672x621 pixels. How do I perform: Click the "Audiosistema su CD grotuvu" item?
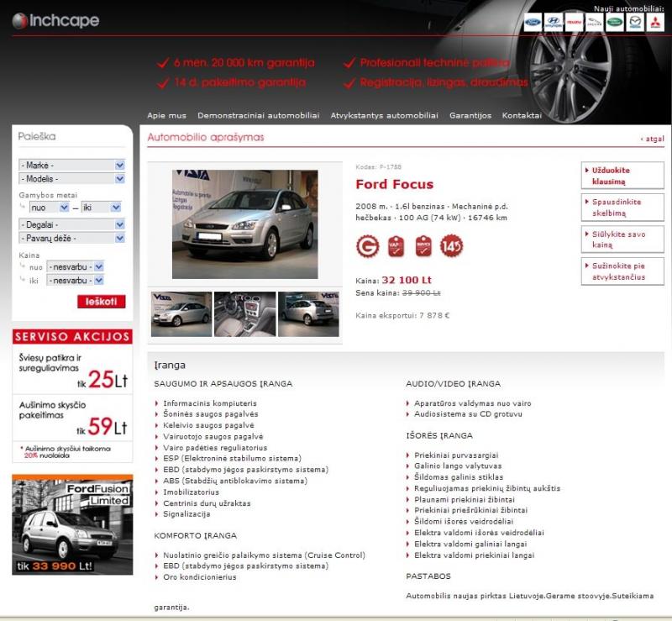coord(468,413)
